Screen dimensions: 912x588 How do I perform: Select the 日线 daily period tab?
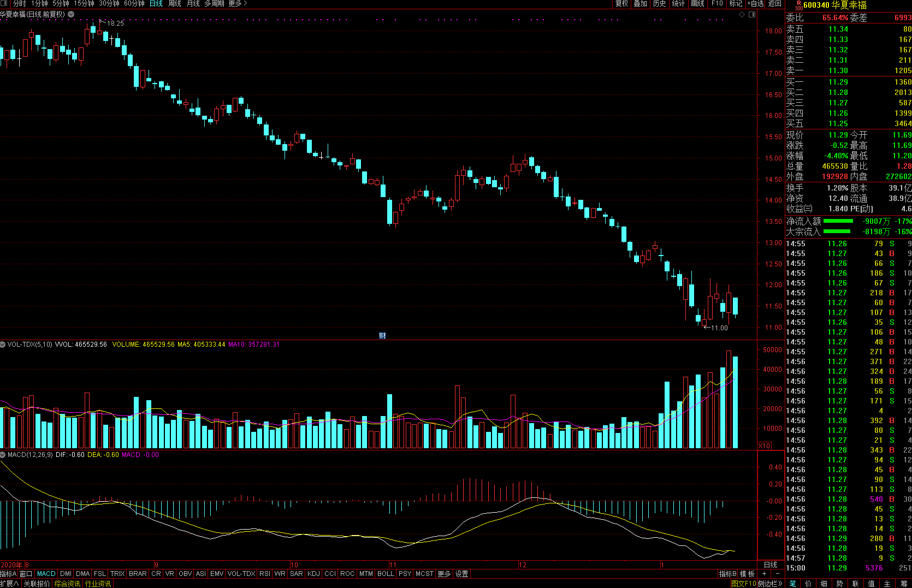(x=156, y=3)
